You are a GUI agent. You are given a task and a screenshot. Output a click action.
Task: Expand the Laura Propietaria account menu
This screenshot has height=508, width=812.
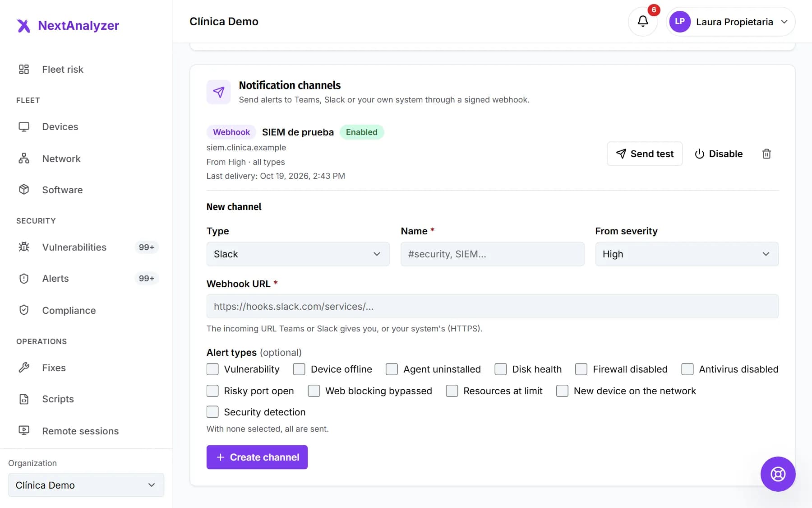[x=730, y=22]
